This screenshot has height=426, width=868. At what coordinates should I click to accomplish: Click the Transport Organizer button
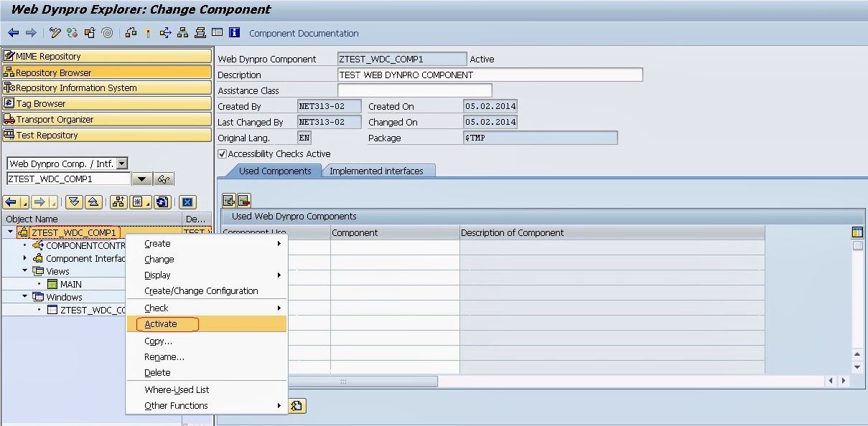coord(106,120)
